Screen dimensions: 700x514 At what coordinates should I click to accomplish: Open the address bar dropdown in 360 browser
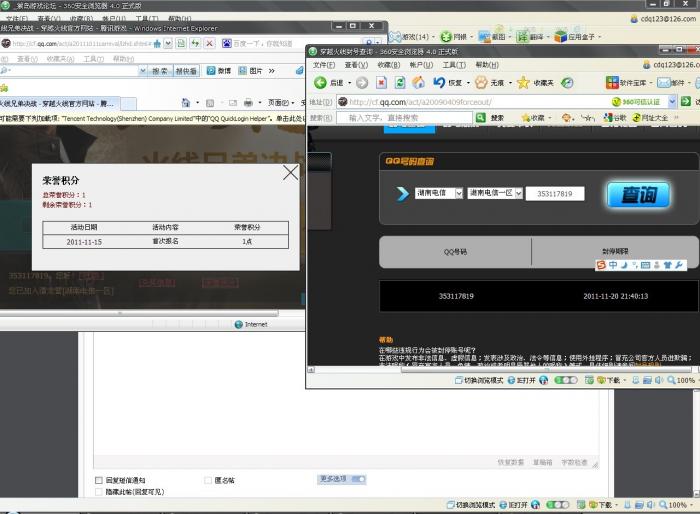click(x=672, y=102)
